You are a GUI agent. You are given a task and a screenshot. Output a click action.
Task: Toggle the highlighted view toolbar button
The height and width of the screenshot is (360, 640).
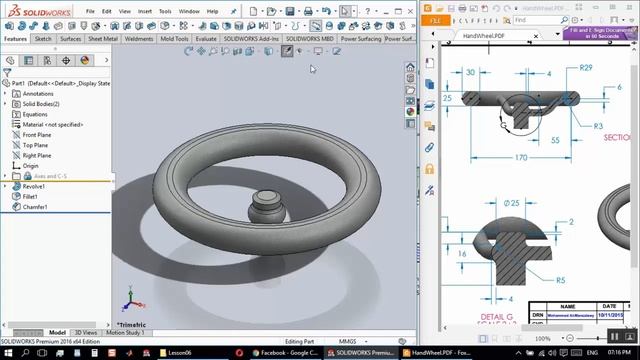[287, 51]
